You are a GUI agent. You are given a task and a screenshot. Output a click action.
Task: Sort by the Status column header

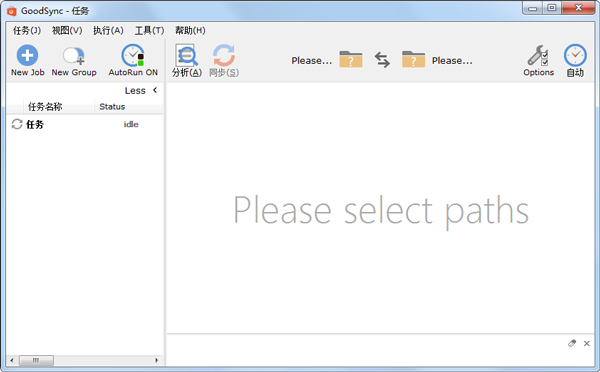click(129, 106)
